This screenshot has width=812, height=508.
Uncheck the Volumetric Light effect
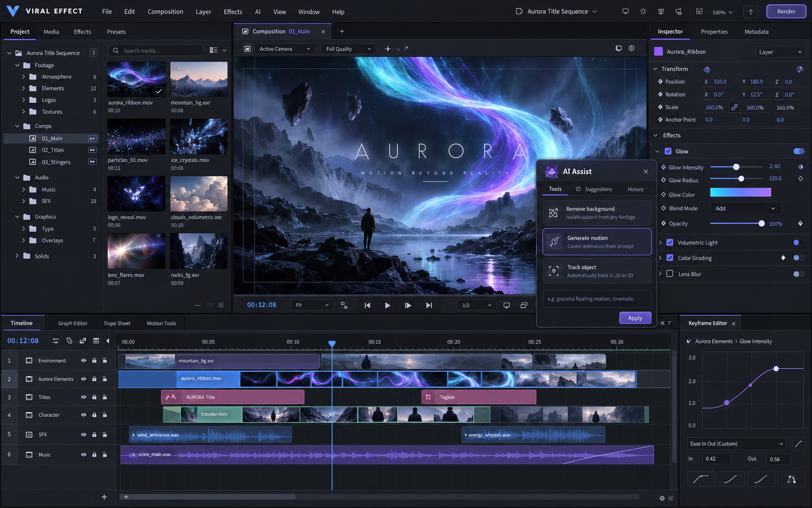(670, 242)
